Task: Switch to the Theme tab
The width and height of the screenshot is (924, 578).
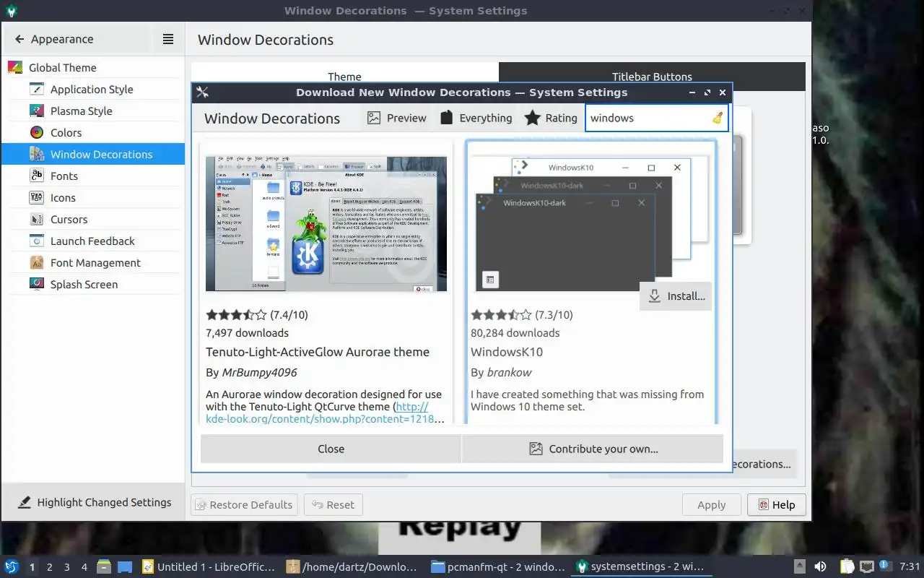Action: tap(344, 77)
